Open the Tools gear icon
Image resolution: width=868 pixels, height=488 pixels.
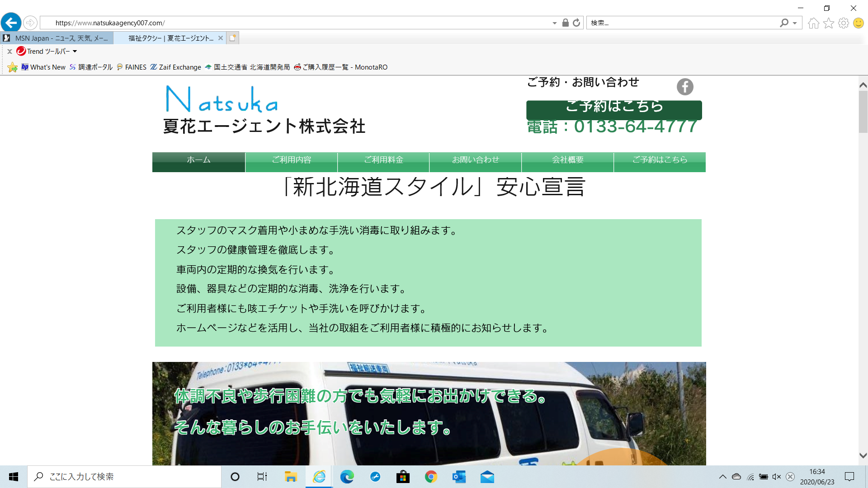pos(844,23)
